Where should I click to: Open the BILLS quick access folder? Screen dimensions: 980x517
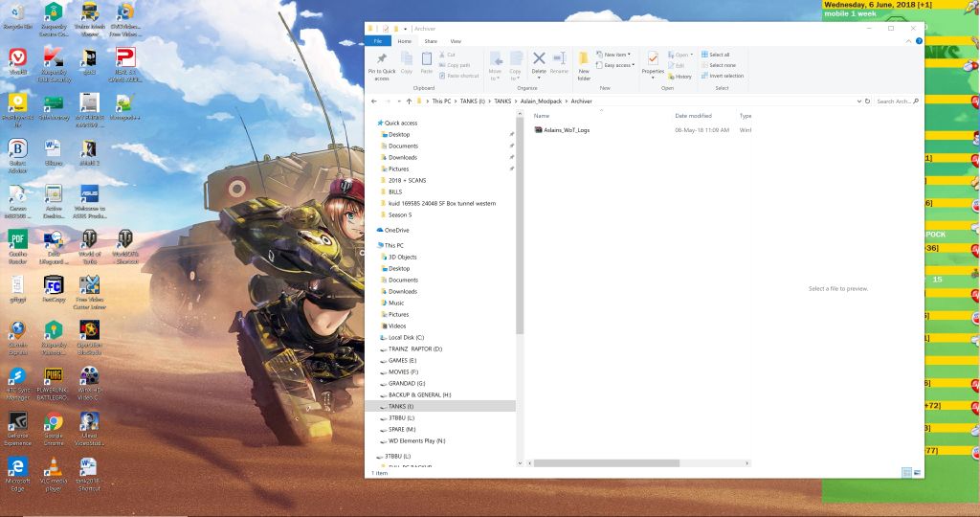395,191
